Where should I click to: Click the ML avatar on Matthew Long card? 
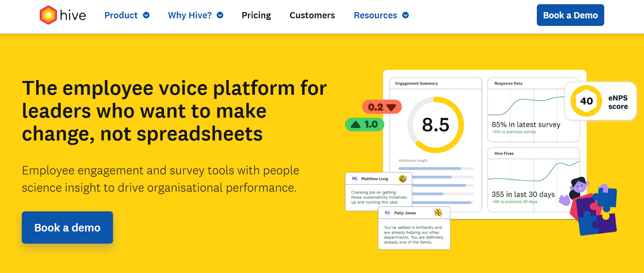point(355,179)
